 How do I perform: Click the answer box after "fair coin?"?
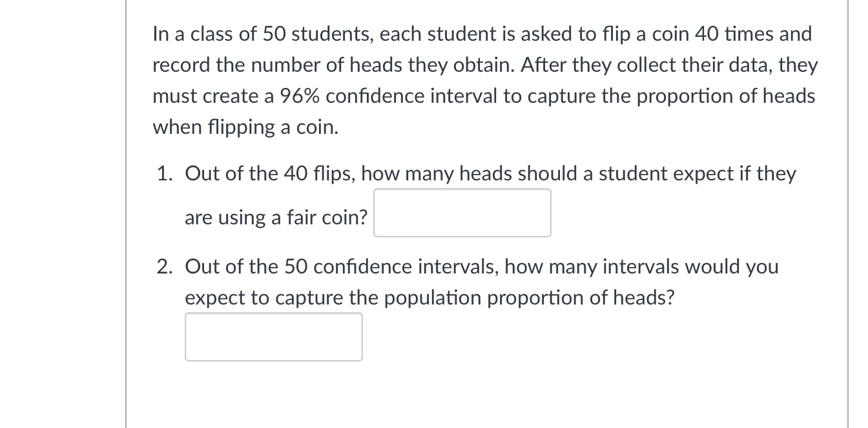462,213
